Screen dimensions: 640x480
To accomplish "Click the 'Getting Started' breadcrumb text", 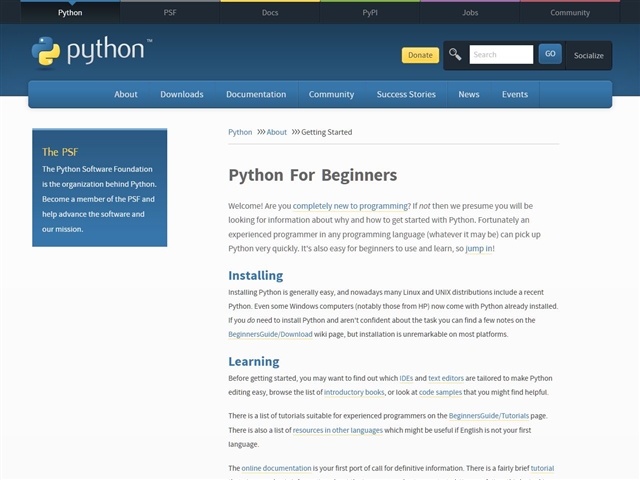I will point(327,132).
